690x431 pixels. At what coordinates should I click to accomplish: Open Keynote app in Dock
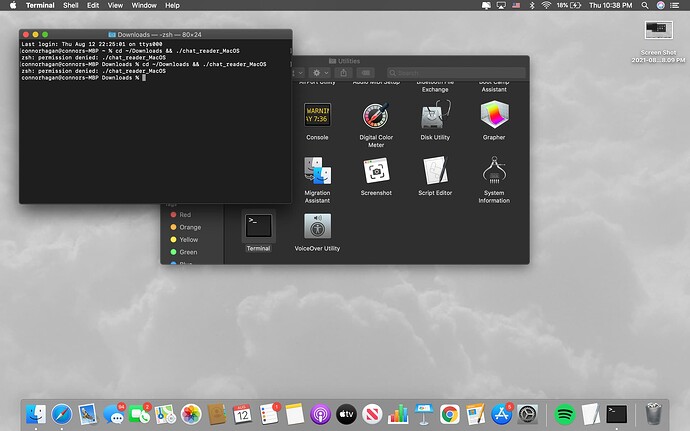(424, 414)
